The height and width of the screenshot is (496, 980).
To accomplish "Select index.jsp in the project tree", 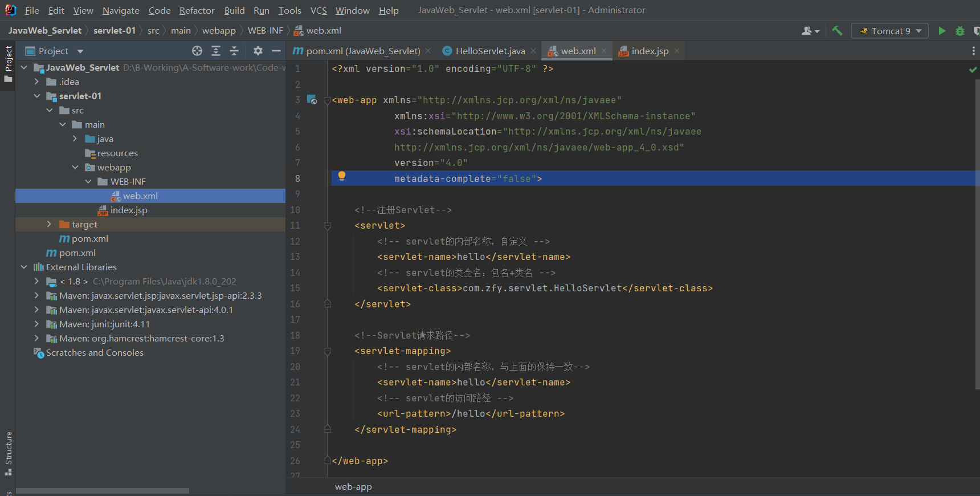I will click(129, 210).
